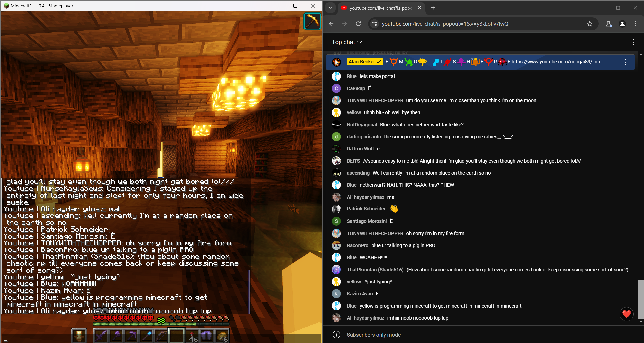Open the three-dot menu on the pinned message
644x343 pixels.
pyautogui.click(x=626, y=62)
